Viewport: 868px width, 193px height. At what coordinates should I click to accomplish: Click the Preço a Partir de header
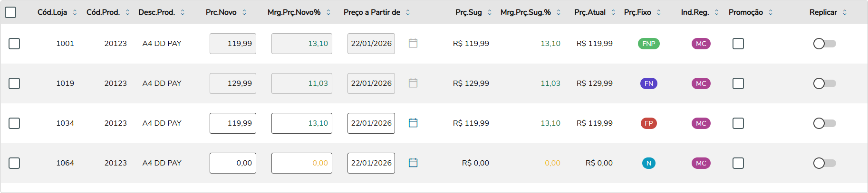pos(372,12)
